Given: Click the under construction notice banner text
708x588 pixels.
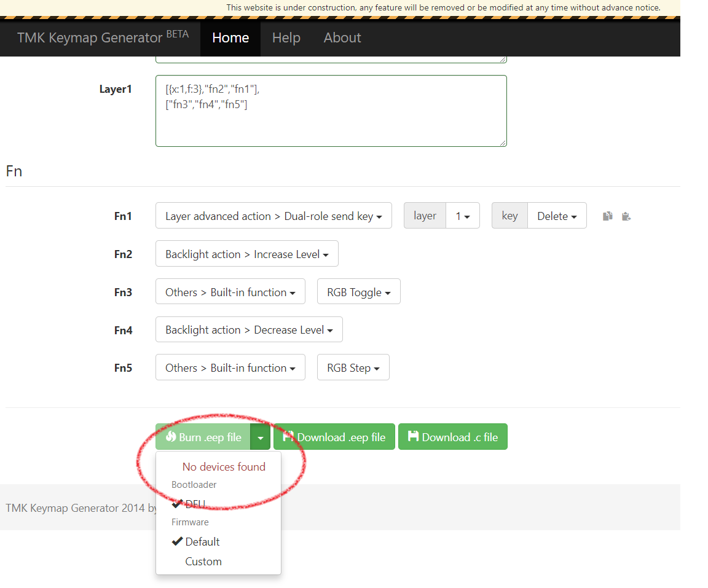Looking at the screenshot, I should 443,7.
